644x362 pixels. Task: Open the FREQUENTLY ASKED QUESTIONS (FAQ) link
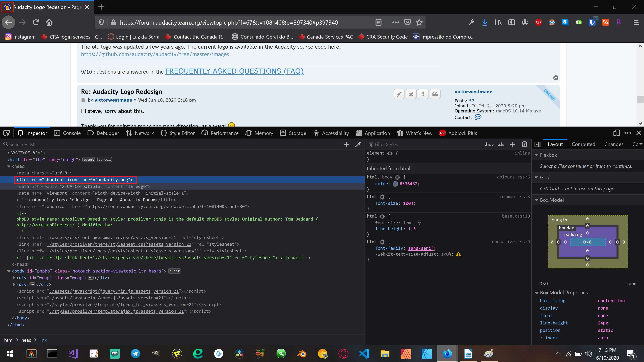234,71
